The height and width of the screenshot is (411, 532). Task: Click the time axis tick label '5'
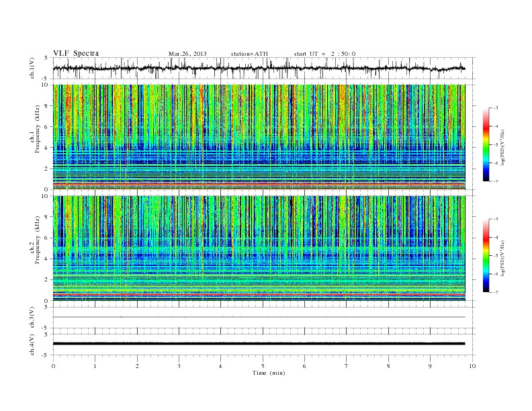(x=263, y=366)
